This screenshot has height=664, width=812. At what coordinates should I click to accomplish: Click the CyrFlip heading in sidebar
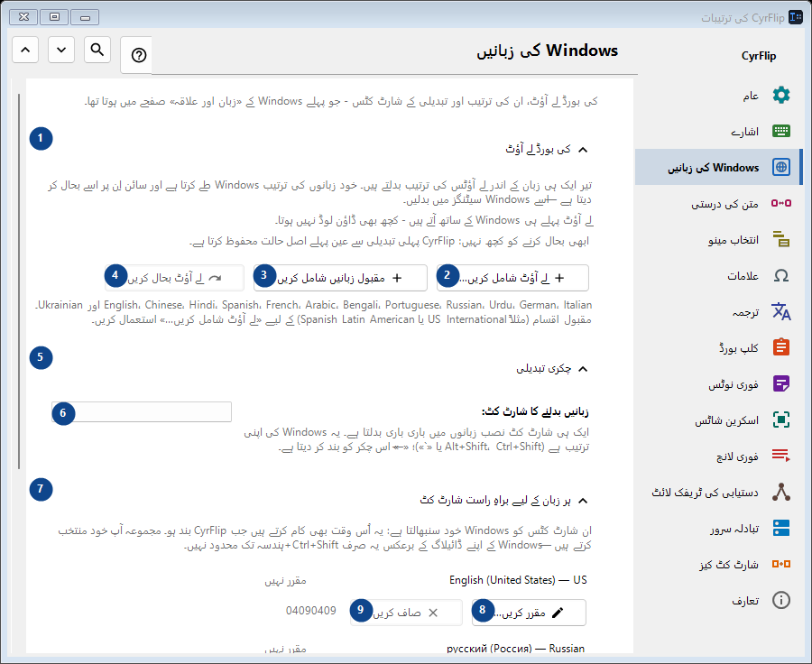pos(759,56)
